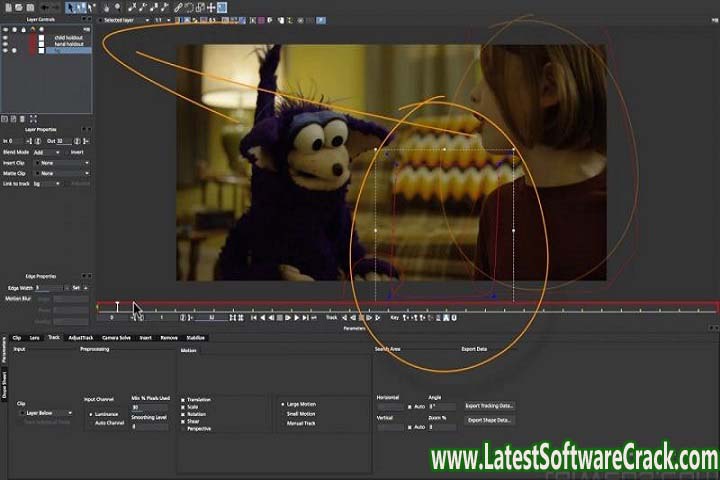Image resolution: width=720 pixels, height=480 pixels.
Task: Toggle the Scale motion checkbox
Action: (183, 407)
